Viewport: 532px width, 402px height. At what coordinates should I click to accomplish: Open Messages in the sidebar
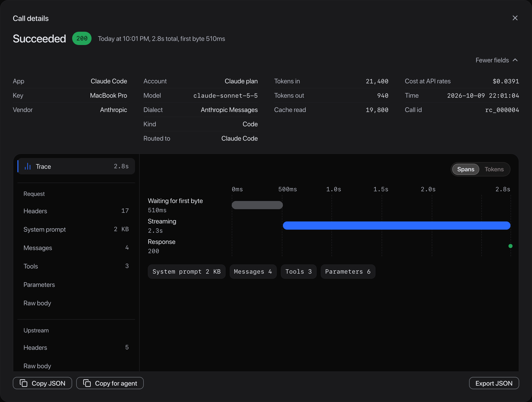pyautogui.click(x=76, y=248)
